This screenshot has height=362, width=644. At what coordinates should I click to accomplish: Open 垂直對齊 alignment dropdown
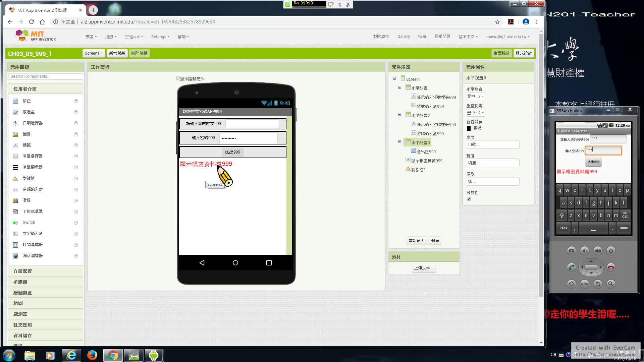pos(475,113)
